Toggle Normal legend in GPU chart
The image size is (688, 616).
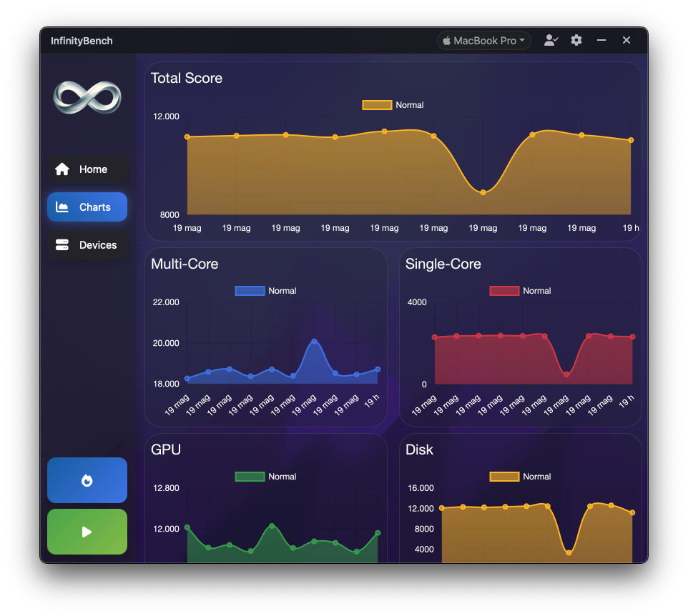point(265,477)
